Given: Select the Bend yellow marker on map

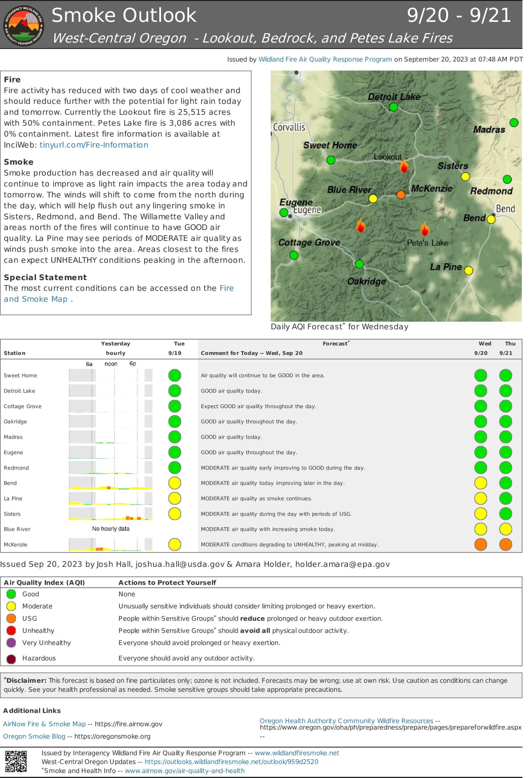Looking at the screenshot, I should point(491,219).
